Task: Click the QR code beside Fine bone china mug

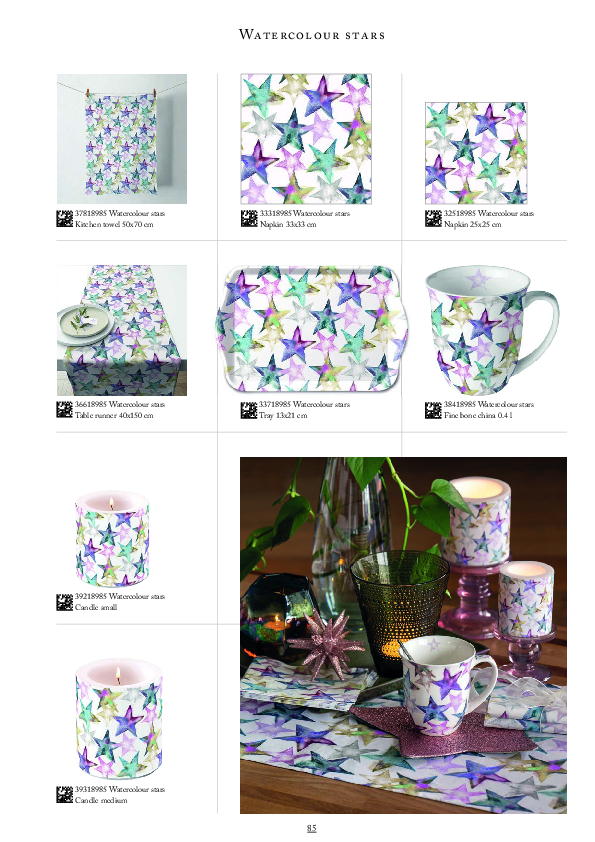Action: tap(433, 410)
